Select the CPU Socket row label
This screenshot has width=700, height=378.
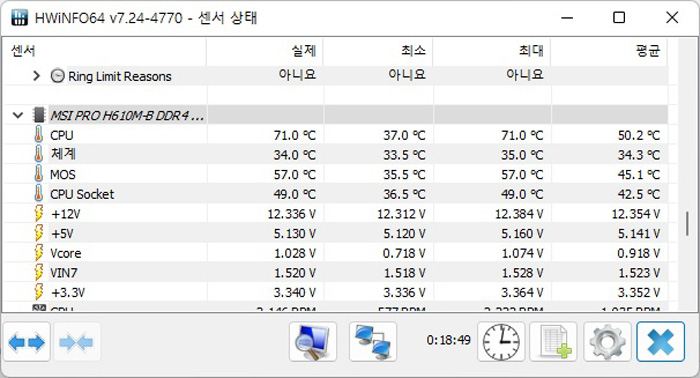[x=82, y=194]
